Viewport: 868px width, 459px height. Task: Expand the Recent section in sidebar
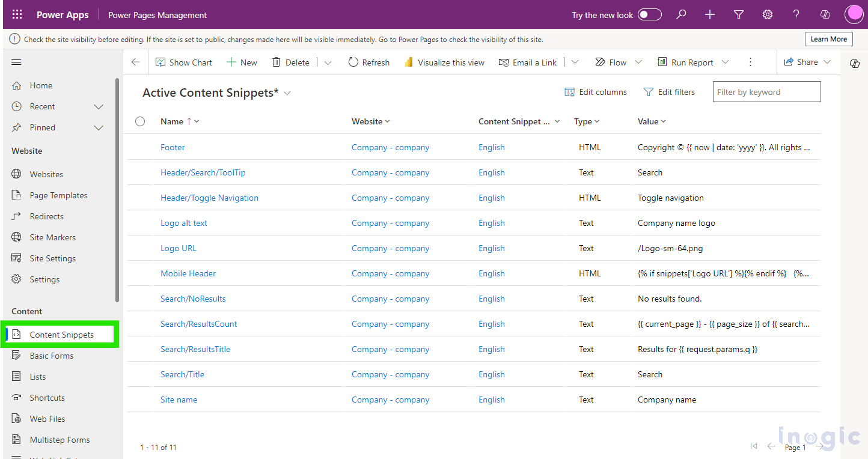(x=99, y=106)
